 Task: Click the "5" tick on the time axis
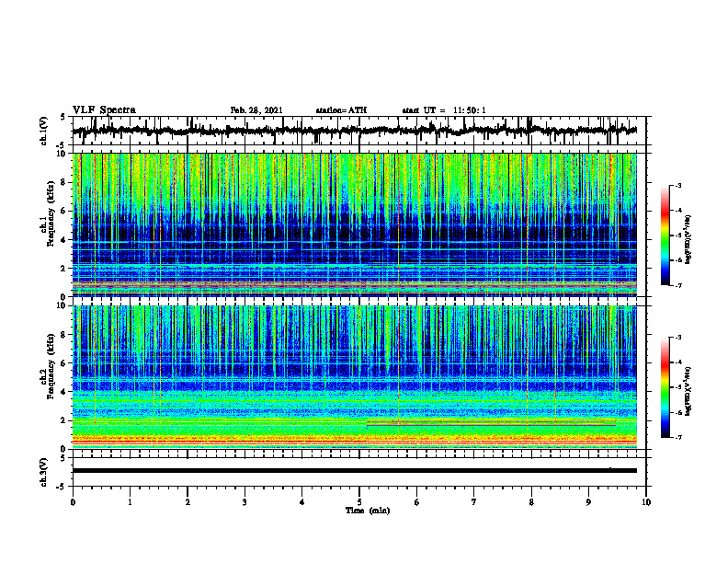359,502
